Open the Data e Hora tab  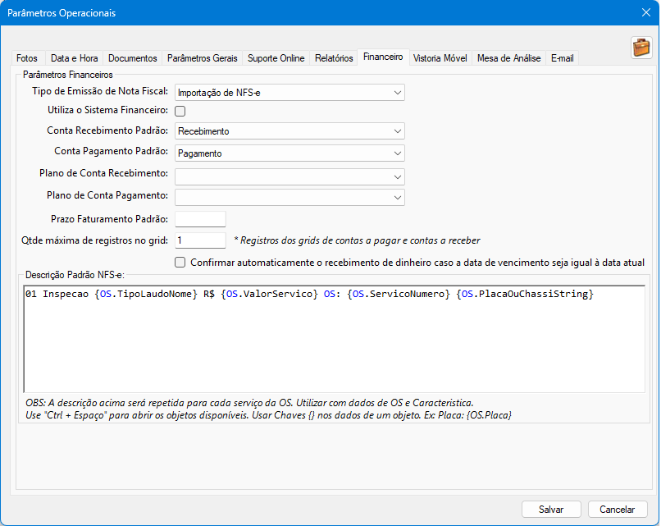[x=74, y=58]
